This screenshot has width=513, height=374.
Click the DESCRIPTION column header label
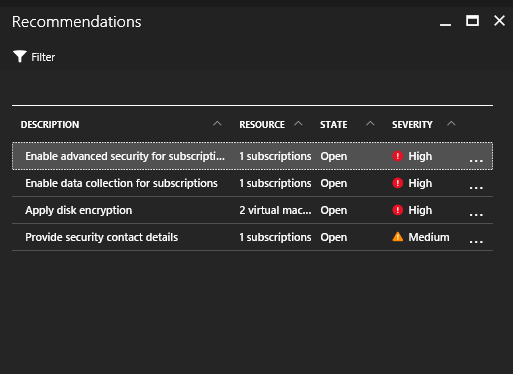click(x=50, y=125)
